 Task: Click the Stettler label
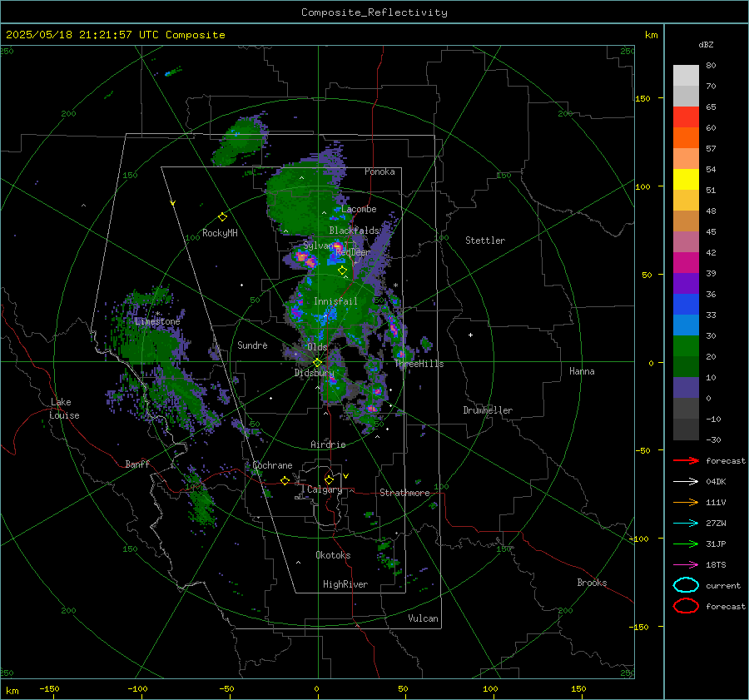[485, 241]
